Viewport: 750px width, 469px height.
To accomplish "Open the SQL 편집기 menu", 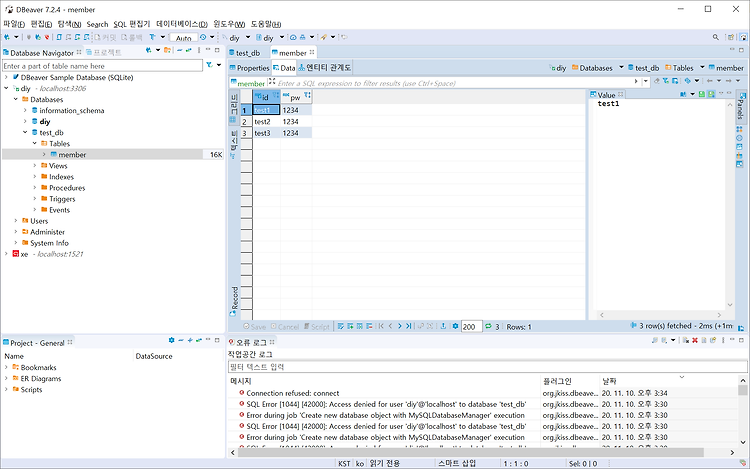I will [132, 24].
